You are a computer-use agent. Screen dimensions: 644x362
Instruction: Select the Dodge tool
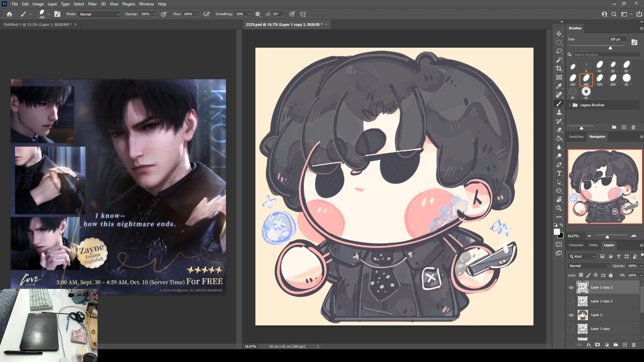[x=559, y=156]
